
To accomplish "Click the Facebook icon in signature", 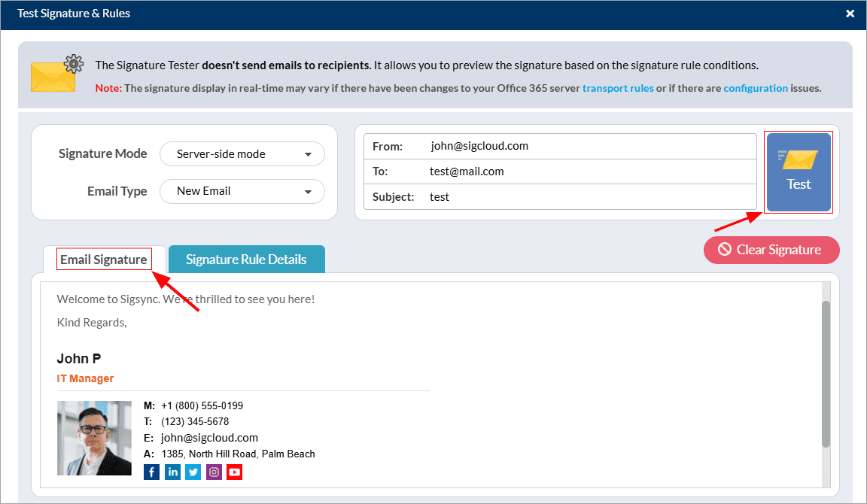I will [x=151, y=472].
